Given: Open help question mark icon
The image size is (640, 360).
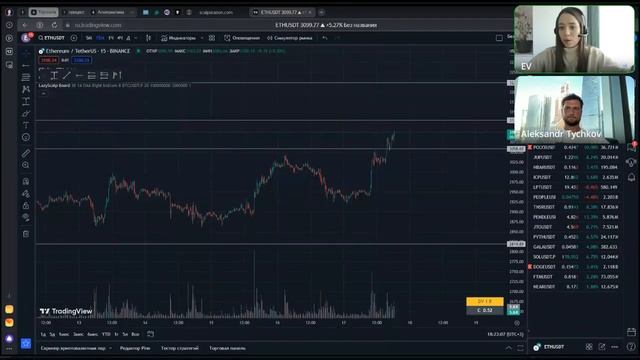Looking at the screenshot, I should (x=631, y=347).
